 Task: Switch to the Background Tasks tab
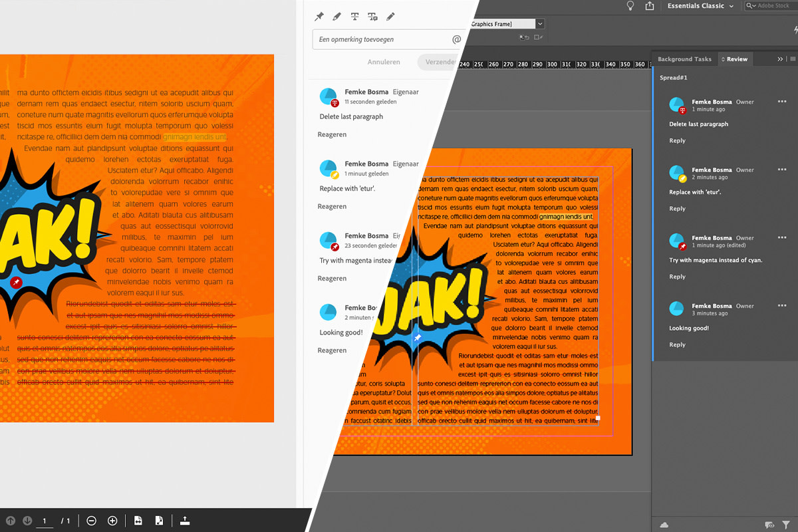[684, 59]
